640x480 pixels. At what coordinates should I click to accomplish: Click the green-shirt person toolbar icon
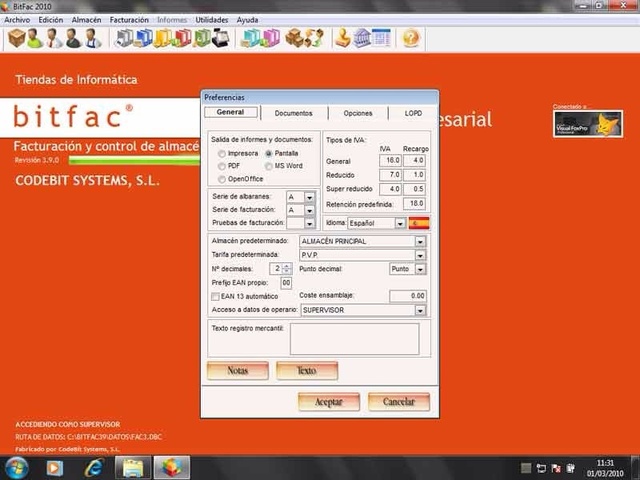click(x=35, y=39)
